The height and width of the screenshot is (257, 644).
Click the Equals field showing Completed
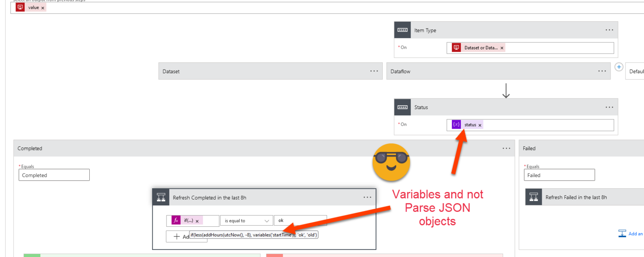coord(54,175)
